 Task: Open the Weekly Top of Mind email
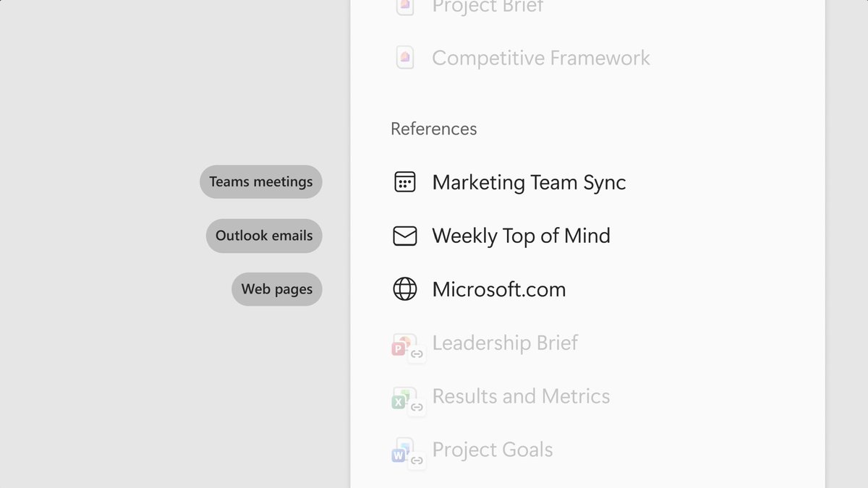tap(521, 236)
